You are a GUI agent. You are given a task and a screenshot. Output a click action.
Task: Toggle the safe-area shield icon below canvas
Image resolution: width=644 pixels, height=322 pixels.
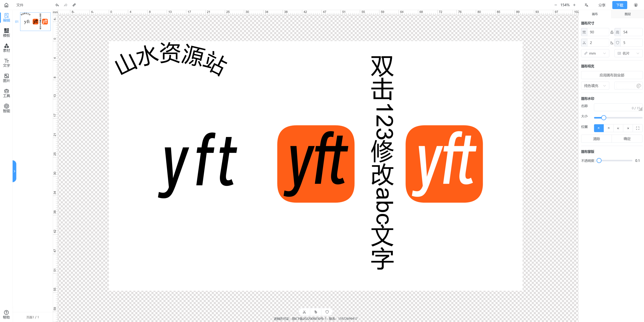327,312
